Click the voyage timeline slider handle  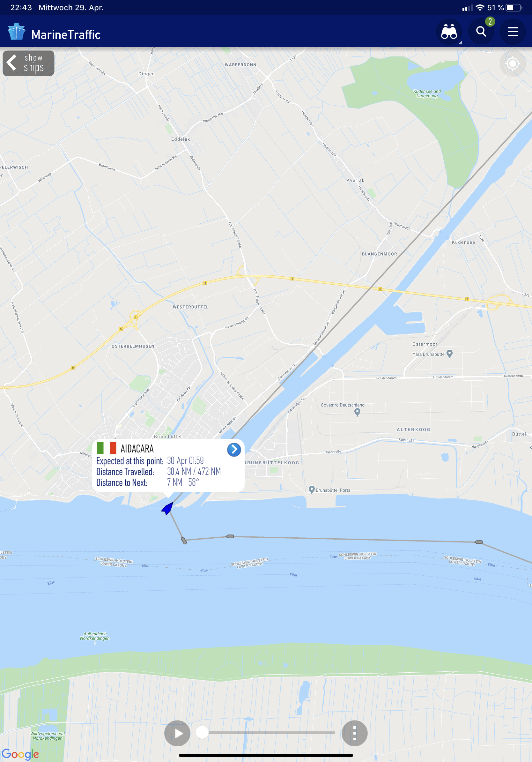tap(202, 732)
